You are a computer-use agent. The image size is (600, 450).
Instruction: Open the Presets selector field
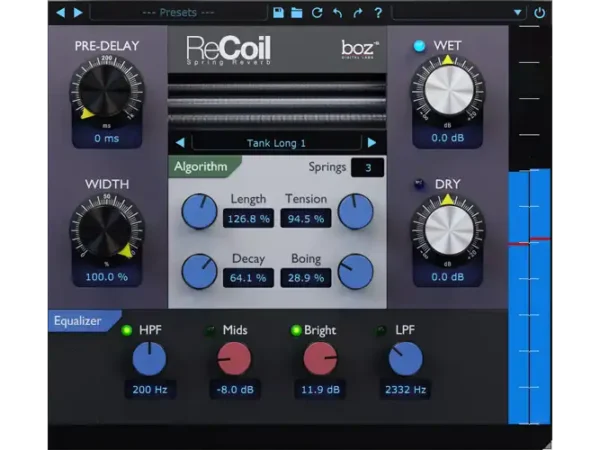(178, 13)
